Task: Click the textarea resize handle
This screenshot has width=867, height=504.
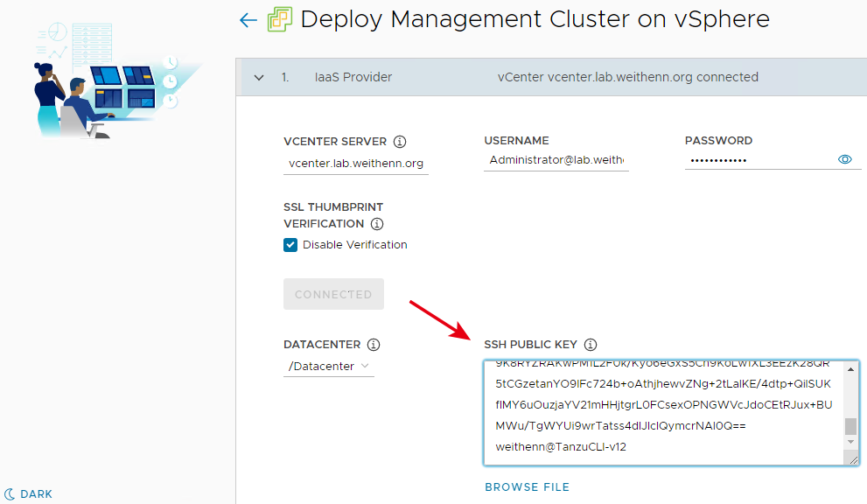Action: [x=853, y=459]
